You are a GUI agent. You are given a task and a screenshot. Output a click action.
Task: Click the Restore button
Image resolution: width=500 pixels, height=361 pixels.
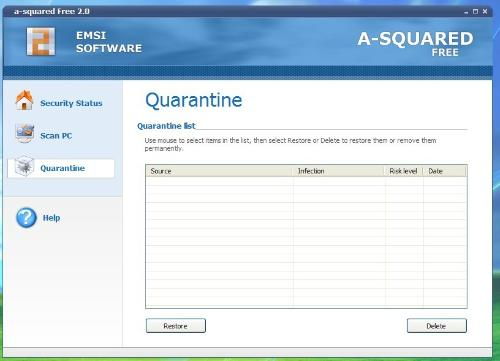176,326
